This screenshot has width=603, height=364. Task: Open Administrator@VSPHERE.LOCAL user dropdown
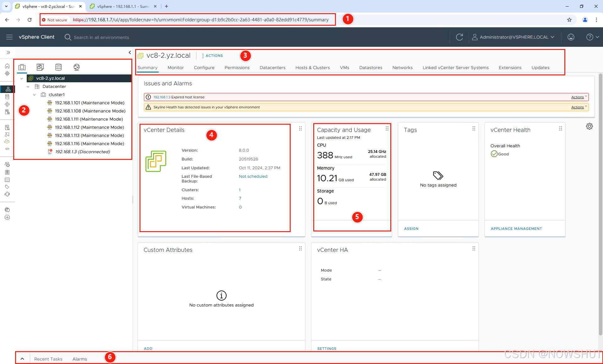513,37
